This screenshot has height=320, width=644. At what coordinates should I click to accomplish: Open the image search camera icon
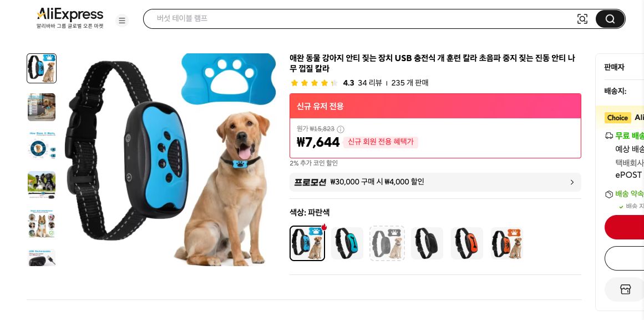click(582, 19)
